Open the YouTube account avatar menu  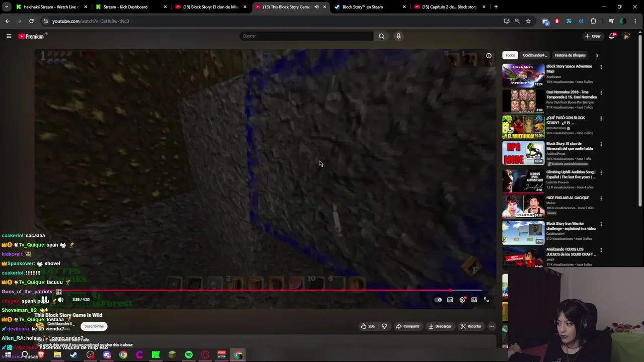(x=626, y=36)
